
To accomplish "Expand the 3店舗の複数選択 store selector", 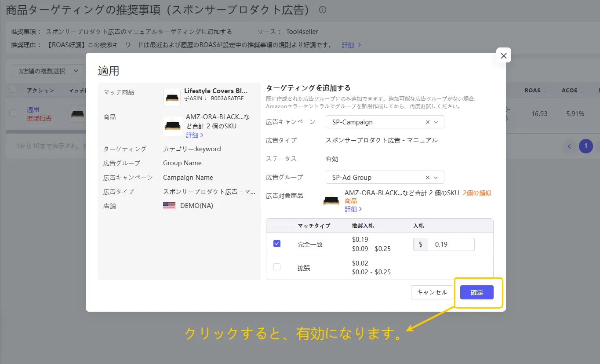I will coord(48,71).
